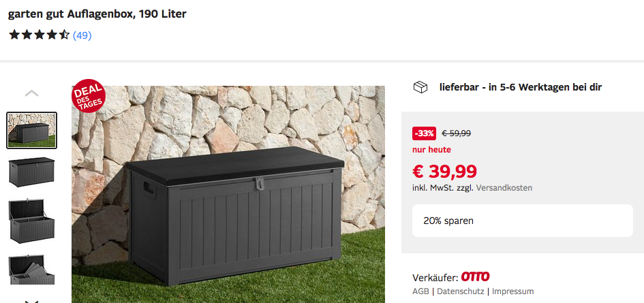Viewport: 644px width, 303px height.
Task: Open the 49 reviews link
Action: click(x=82, y=35)
